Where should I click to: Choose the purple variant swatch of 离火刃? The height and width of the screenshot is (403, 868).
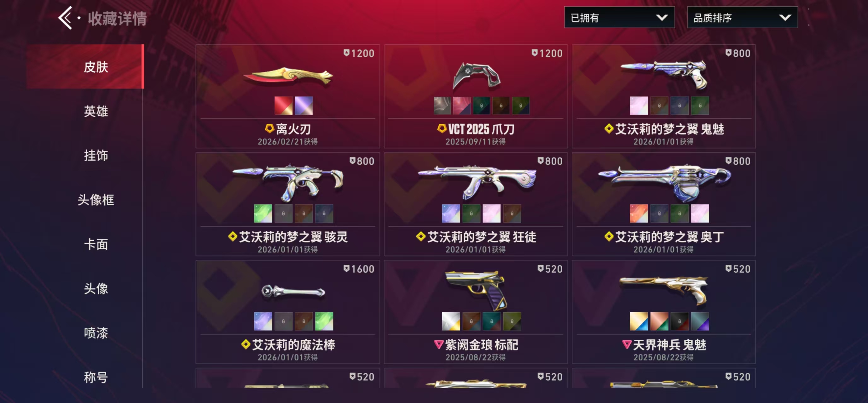click(x=304, y=106)
